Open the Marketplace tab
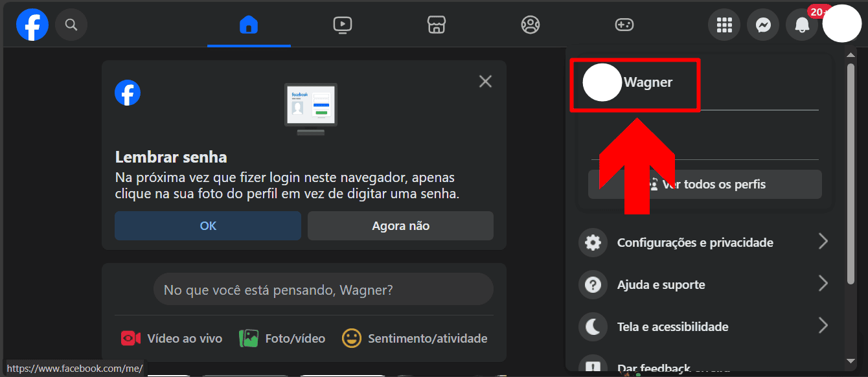Screen dimensions: 868x377 point(437,25)
